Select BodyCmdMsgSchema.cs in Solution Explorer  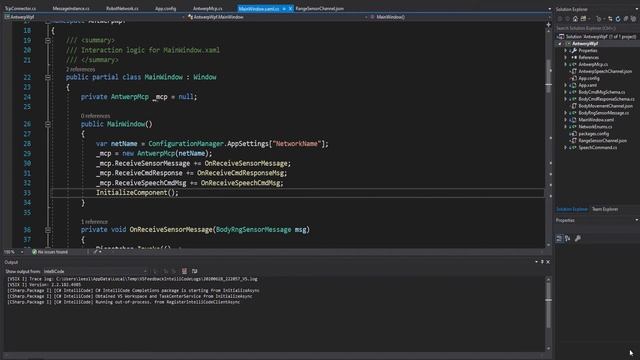tap(602, 92)
